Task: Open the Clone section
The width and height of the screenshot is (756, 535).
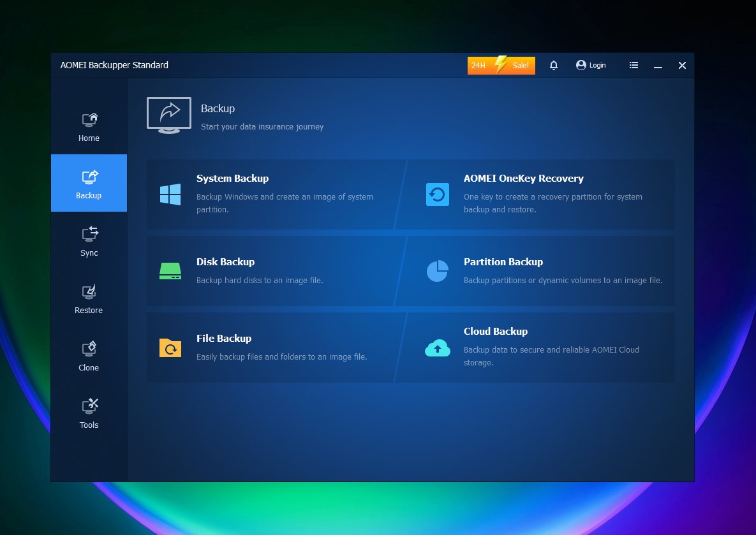Action: (x=89, y=356)
